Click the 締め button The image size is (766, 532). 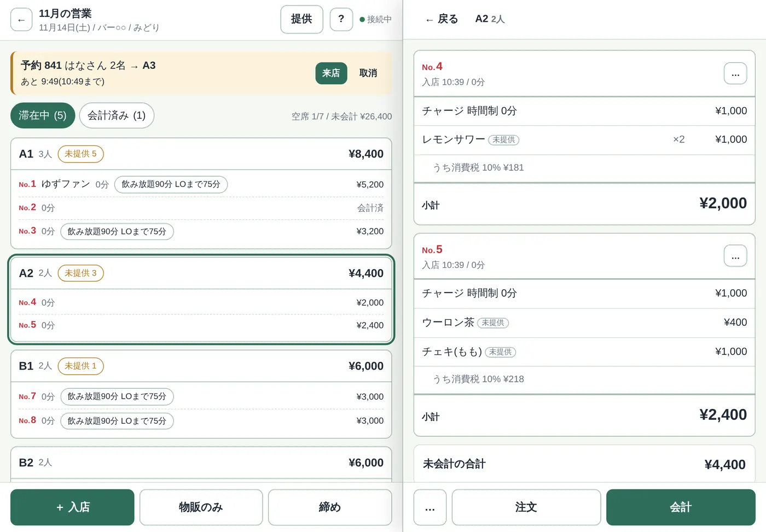(330, 507)
